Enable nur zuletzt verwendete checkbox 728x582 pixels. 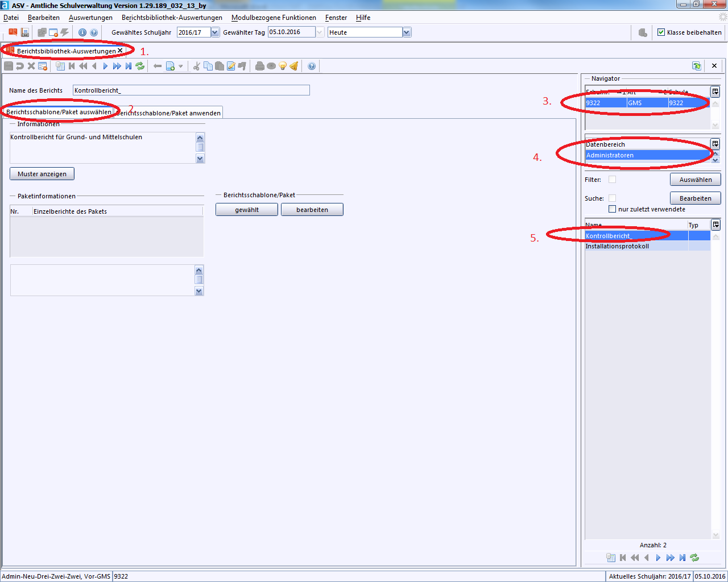tap(612, 209)
